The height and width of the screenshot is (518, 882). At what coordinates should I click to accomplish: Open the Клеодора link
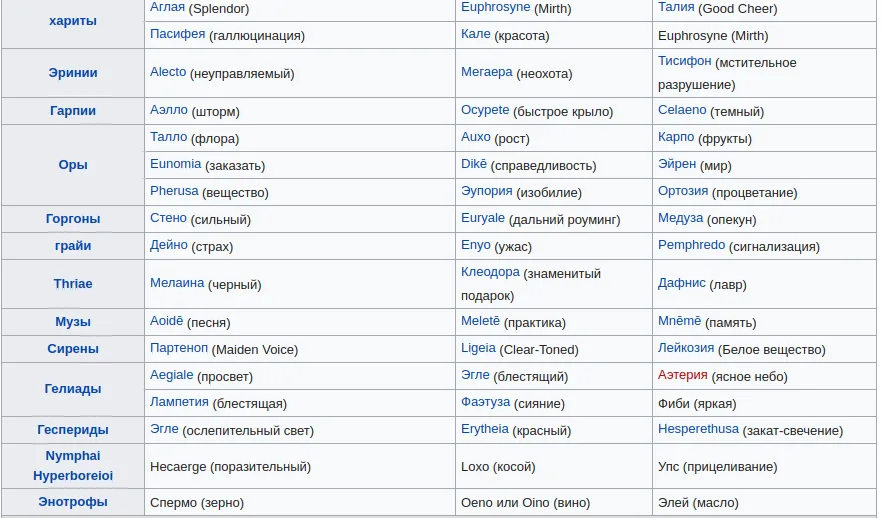pos(490,272)
